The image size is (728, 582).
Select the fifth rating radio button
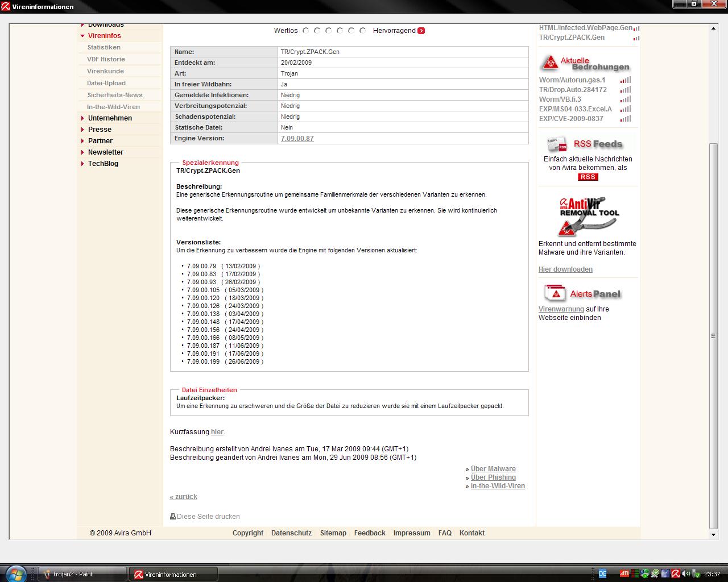pyautogui.click(x=351, y=31)
